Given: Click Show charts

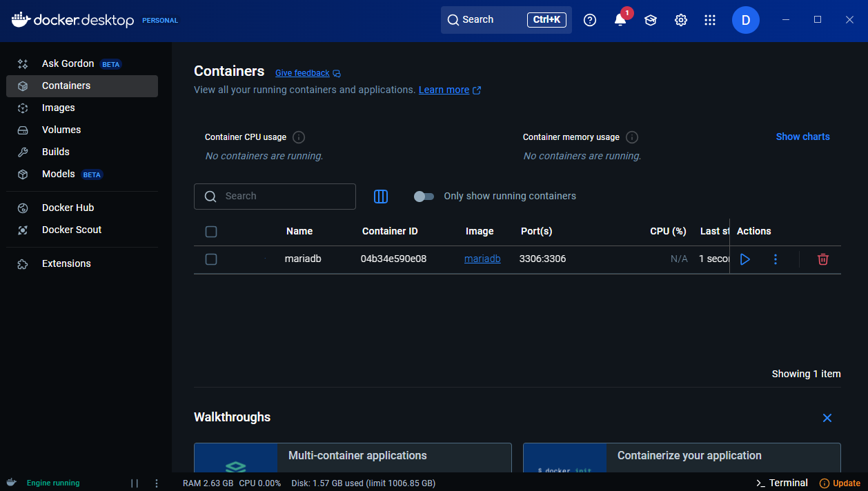Looking at the screenshot, I should (x=803, y=137).
